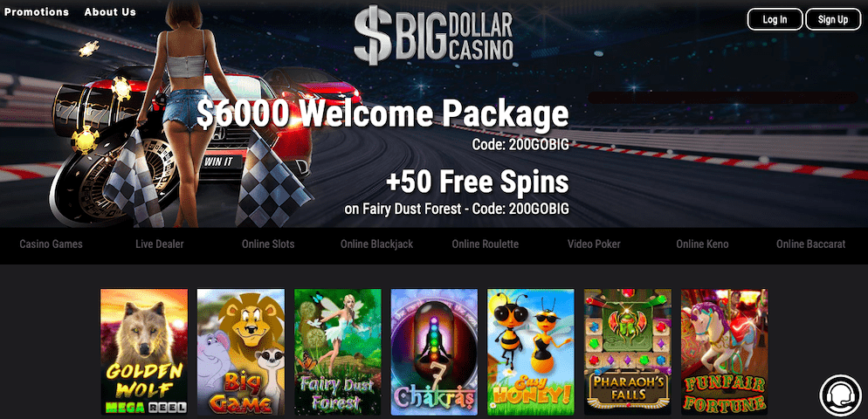Viewport: 868px width, 419px height.
Task: Open the 7 Chakras slot game
Action: click(x=434, y=352)
